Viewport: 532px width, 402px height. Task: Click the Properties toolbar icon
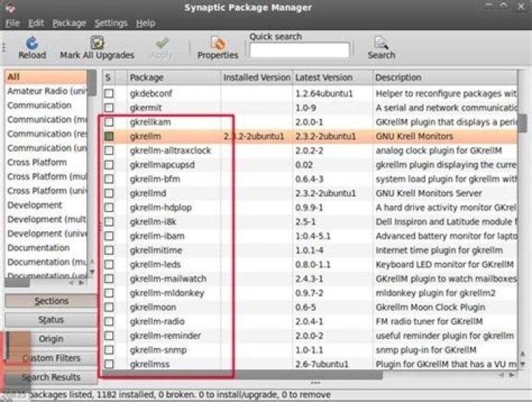pyautogui.click(x=218, y=43)
